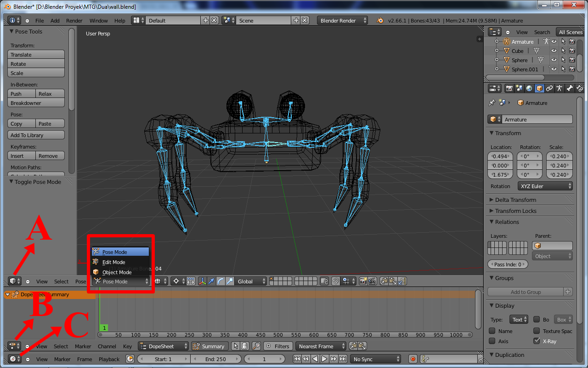Hide the Cube object with eye icon
588x368 pixels.
tap(554, 51)
